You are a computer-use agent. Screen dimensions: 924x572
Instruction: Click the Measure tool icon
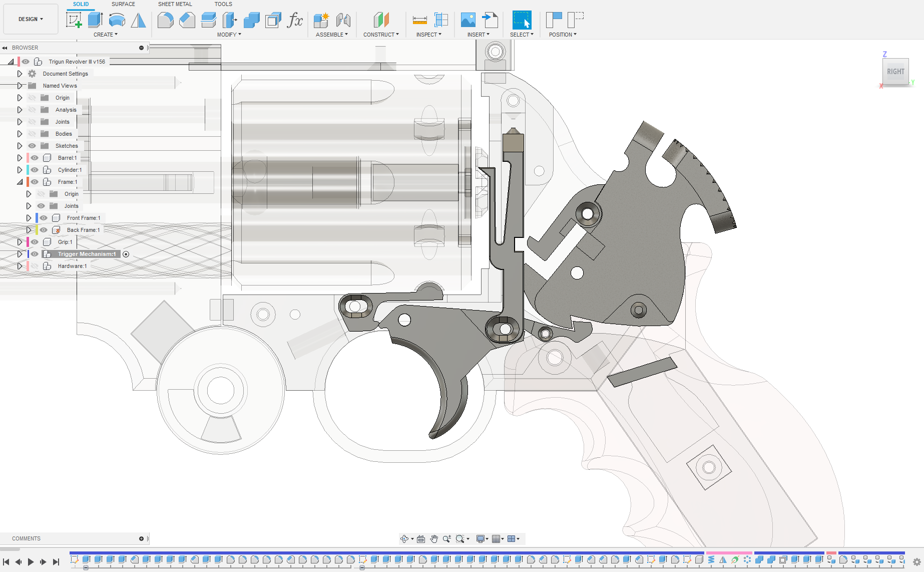[x=419, y=20]
